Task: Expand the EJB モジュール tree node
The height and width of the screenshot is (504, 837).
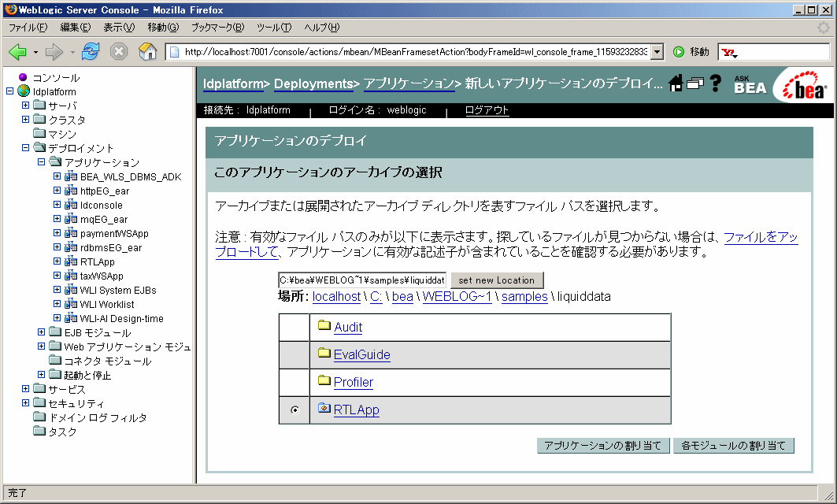Action: [x=41, y=332]
